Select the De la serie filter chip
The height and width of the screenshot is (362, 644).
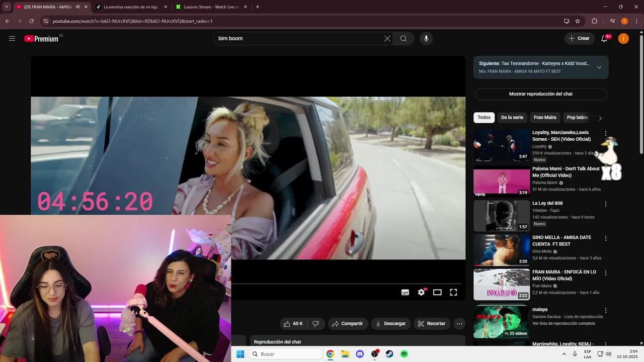click(512, 118)
